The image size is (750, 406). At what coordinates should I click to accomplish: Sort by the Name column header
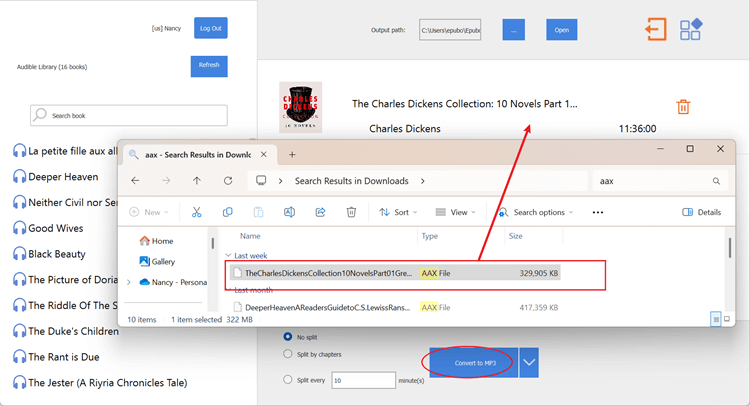250,236
